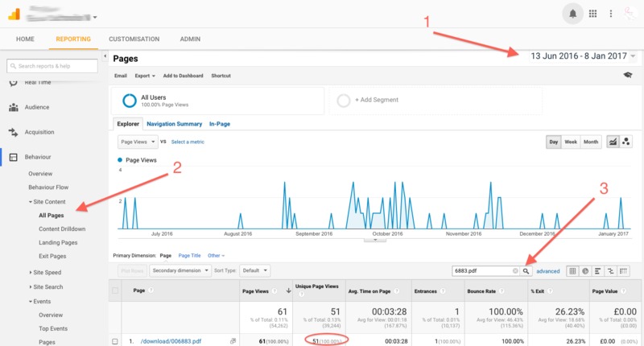
Task: Select all rows with header checkbox
Action: click(x=115, y=290)
